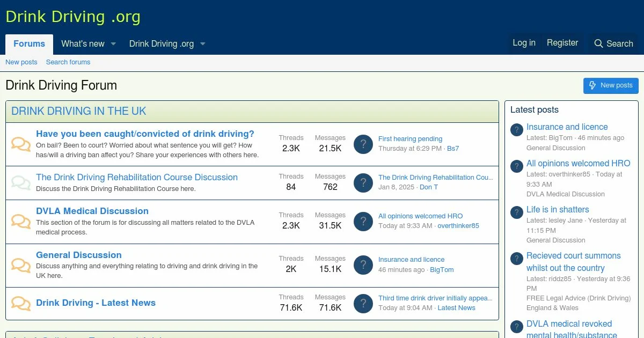The width and height of the screenshot is (644, 338).
Task: Open the Log in link
Action: 524,43
